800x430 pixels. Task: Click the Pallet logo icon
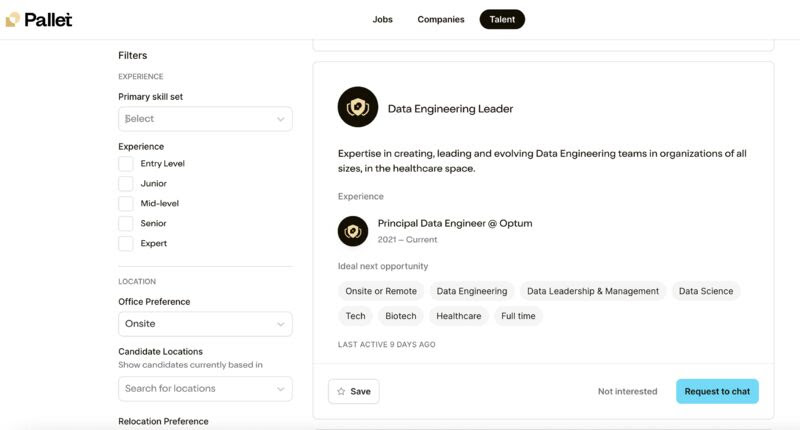12,19
